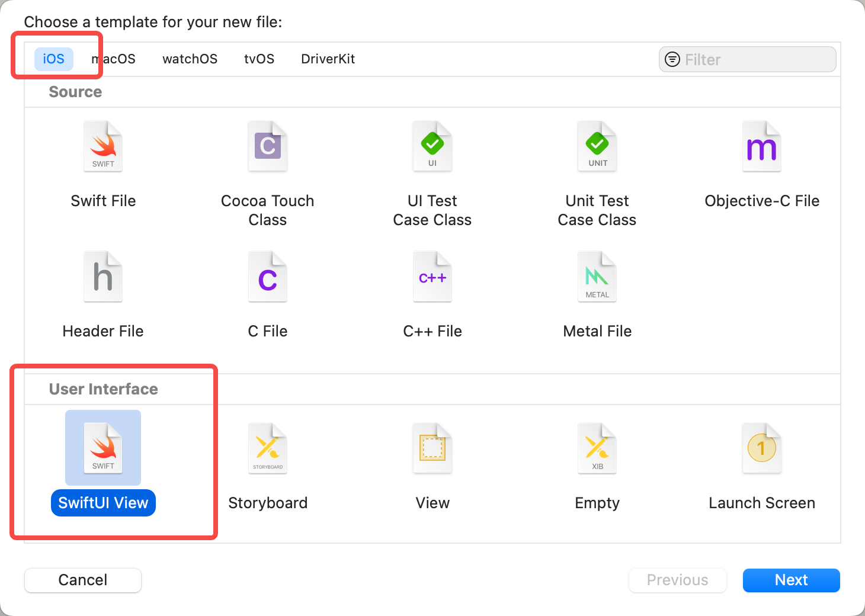Select the Unit Test Case Class icon
This screenshot has height=616, width=865.
point(597,146)
